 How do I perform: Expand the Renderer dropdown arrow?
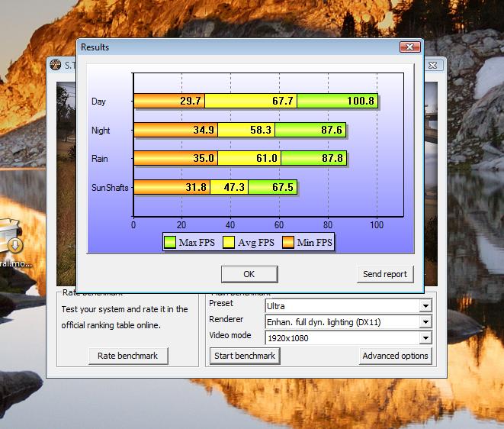425,321
